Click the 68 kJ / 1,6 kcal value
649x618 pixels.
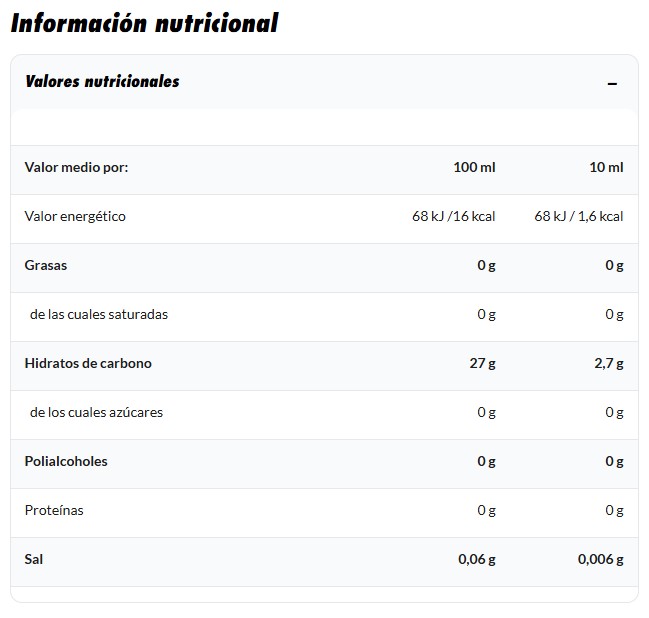579,216
